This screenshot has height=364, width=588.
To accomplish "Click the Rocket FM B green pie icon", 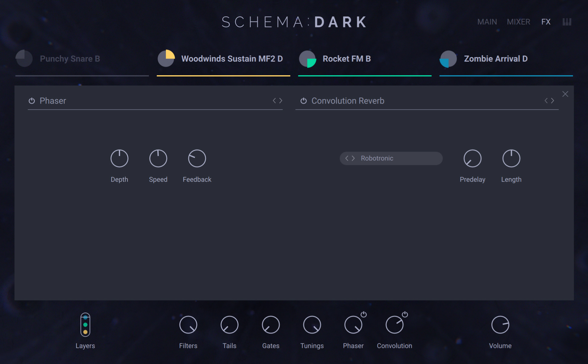I will pos(307,59).
